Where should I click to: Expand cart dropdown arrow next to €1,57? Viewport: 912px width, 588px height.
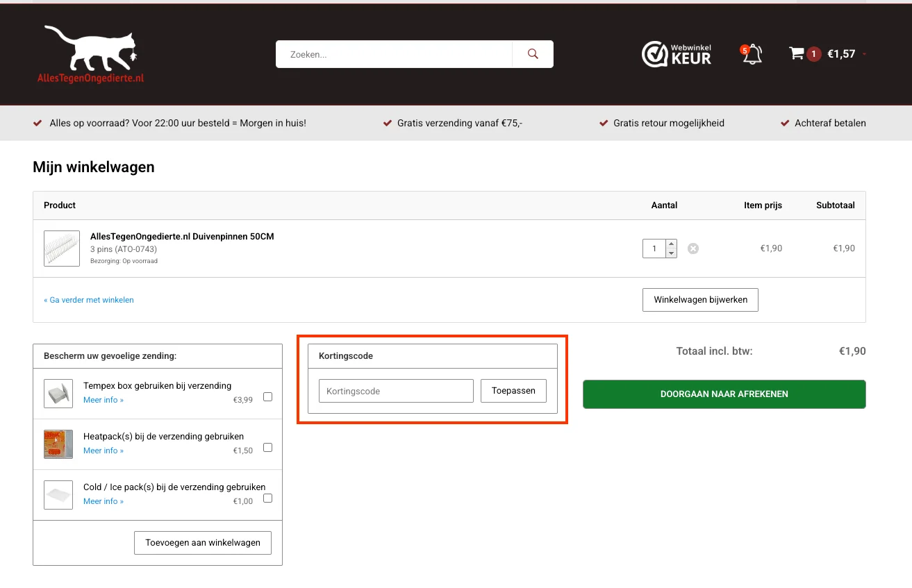coord(864,54)
